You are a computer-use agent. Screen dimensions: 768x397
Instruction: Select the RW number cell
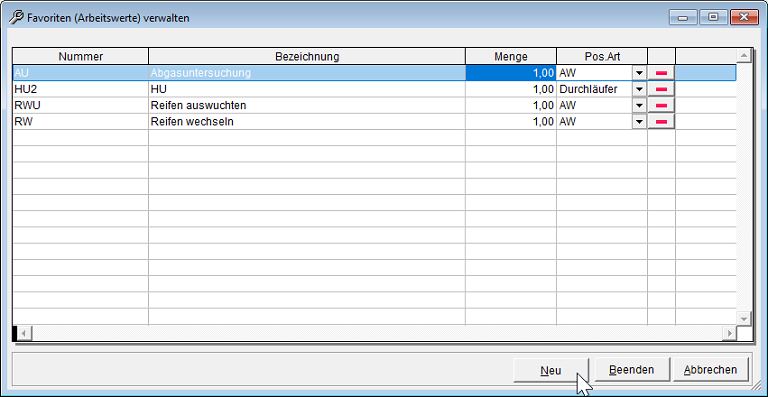click(81, 121)
